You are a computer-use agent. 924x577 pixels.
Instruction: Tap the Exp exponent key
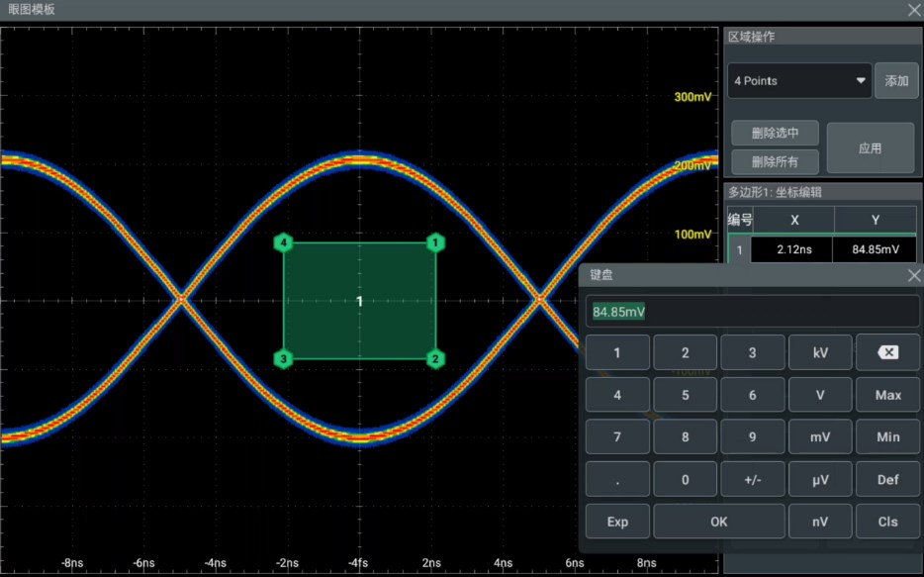tap(617, 521)
